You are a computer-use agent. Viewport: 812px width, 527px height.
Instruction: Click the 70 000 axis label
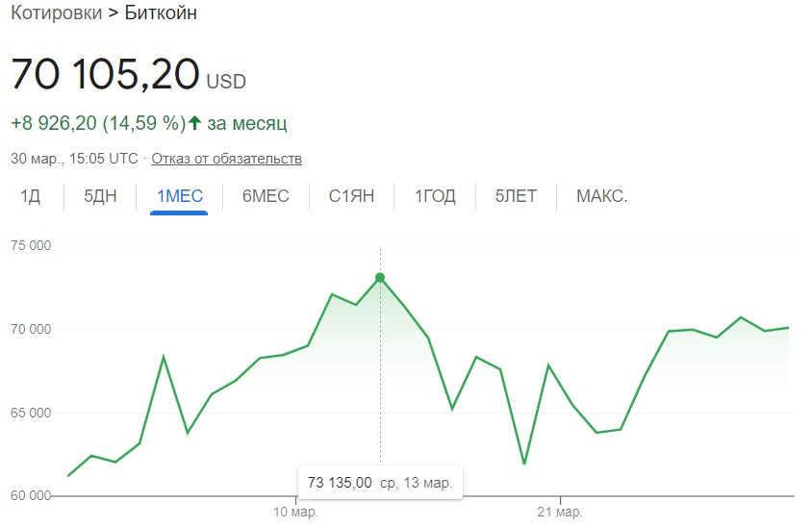(31, 329)
